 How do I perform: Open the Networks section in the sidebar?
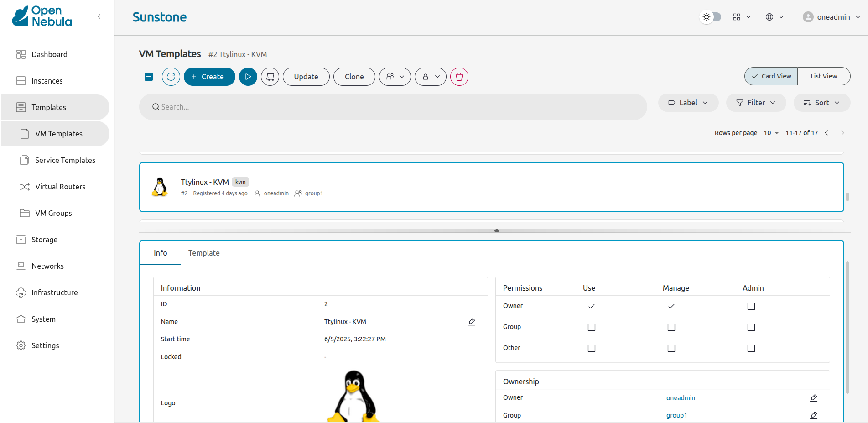[x=47, y=266]
